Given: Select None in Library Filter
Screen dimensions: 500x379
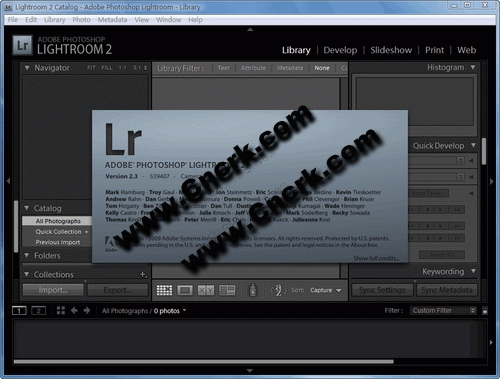Looking at the screenshot, I should (322, 68).
